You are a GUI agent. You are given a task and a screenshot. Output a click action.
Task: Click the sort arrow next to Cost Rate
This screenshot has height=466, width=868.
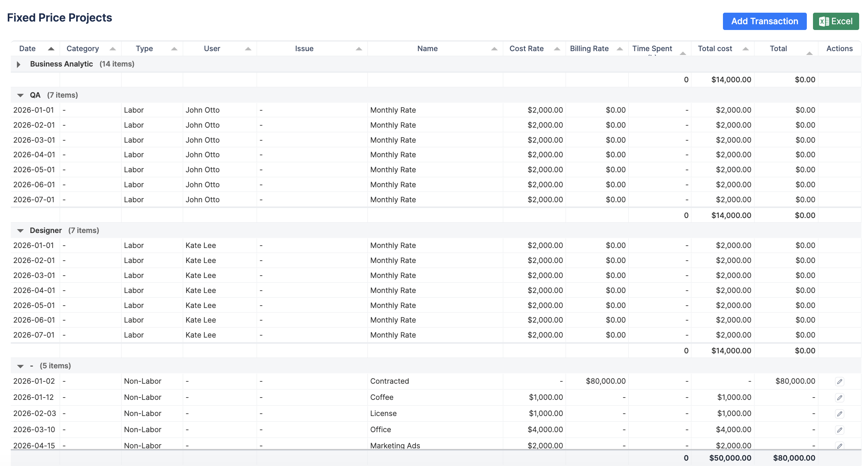557,49
